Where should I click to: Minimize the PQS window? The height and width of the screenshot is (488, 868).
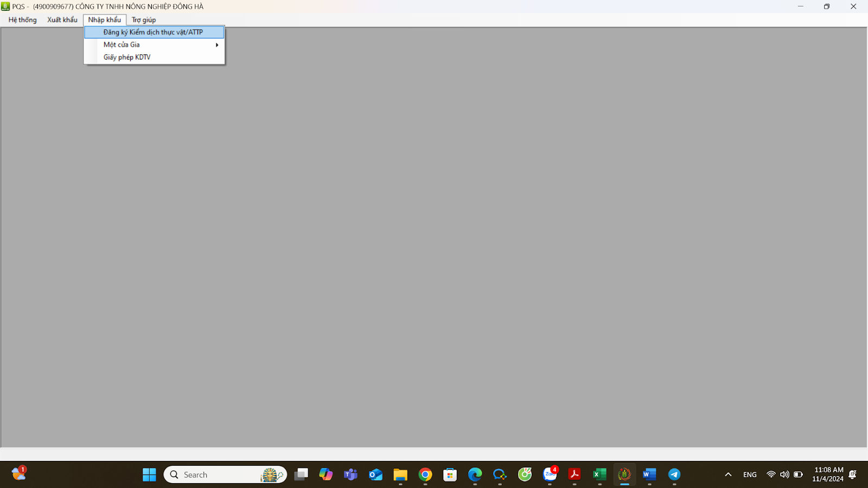(800, 7)
